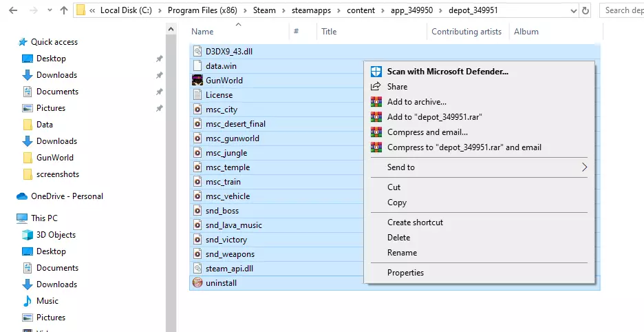Click the uninstall program icon

[197, 283]
